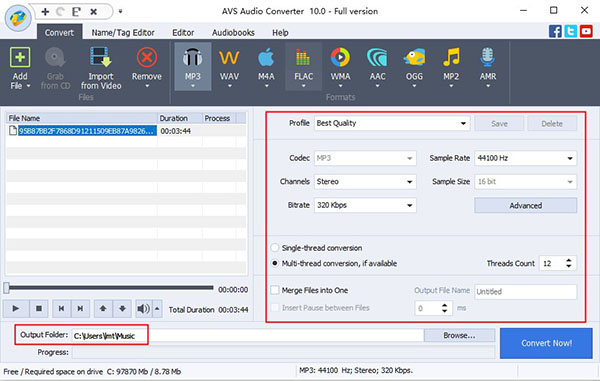Click the plus icon in quick access toolbar

[45, 11]
